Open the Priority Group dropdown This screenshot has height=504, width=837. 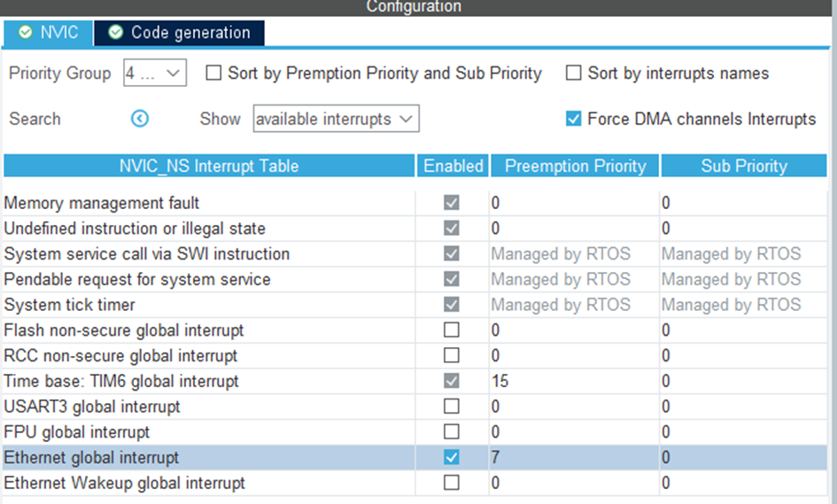pos(155,74)
